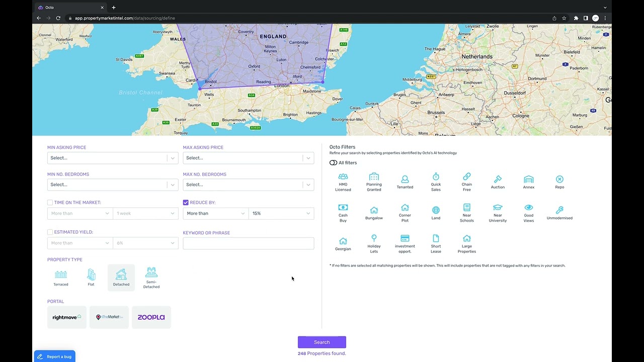Open the '1 week' duration dropdown

145,213
